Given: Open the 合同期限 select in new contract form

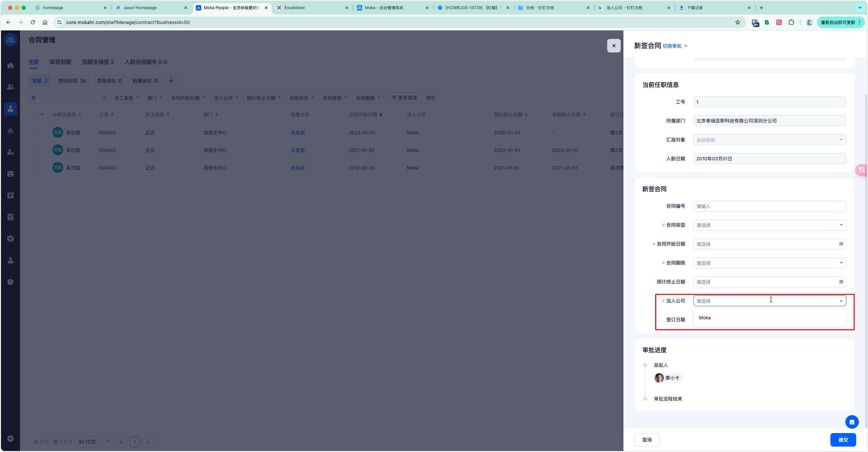Looking at the screenshot, I should (x=769, y=263).
